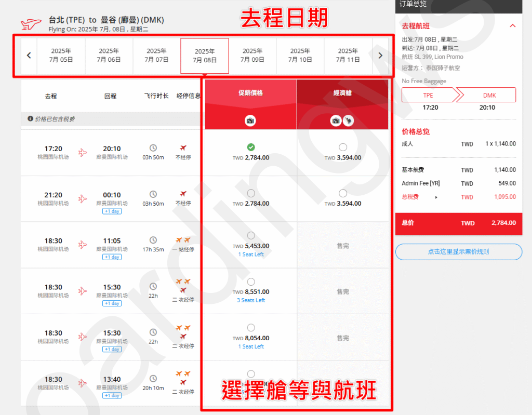
Task: Click the 不经停 nonstop icon for 21:20 flight
Action: [183, 193]
